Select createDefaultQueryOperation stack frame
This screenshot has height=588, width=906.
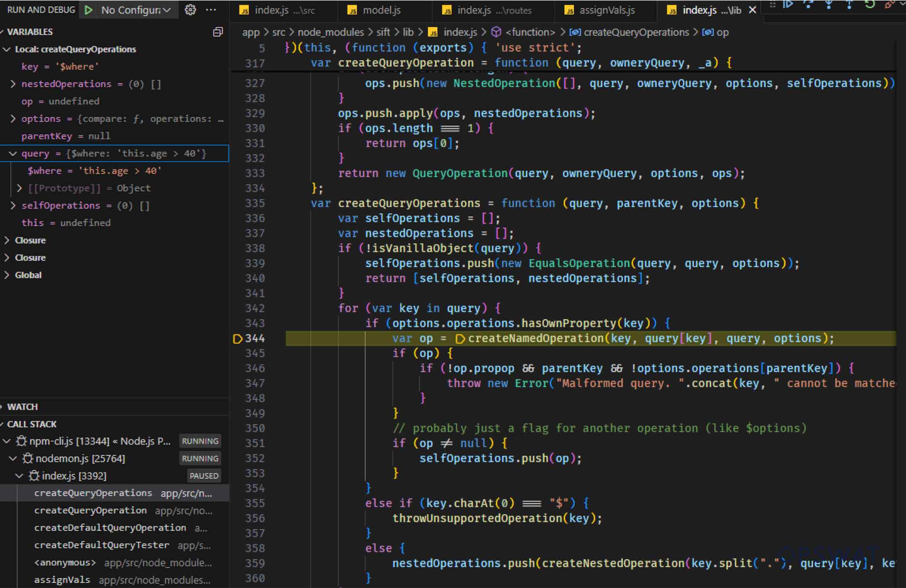(110, 527)
